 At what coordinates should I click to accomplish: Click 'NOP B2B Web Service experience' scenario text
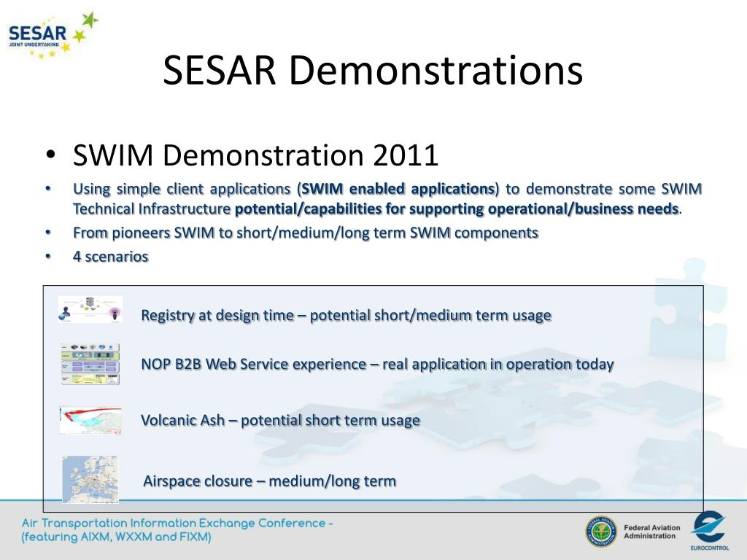tap(377, 365)
